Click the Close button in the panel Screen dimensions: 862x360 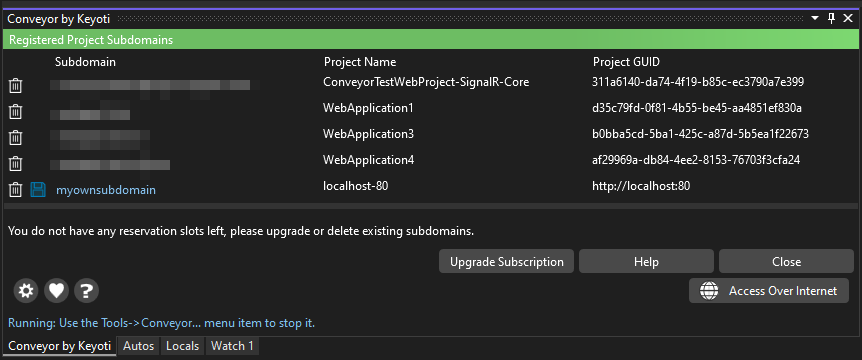[786, 262]
